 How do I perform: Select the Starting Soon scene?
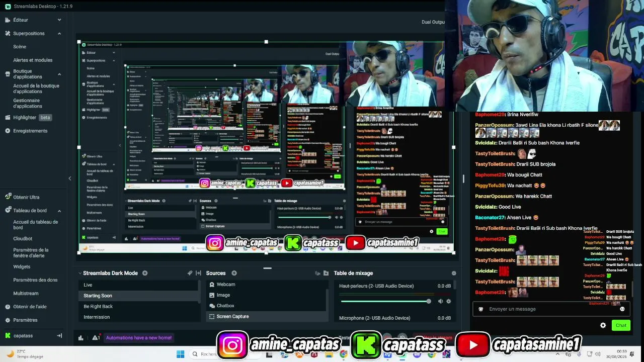tap(139, 296)
